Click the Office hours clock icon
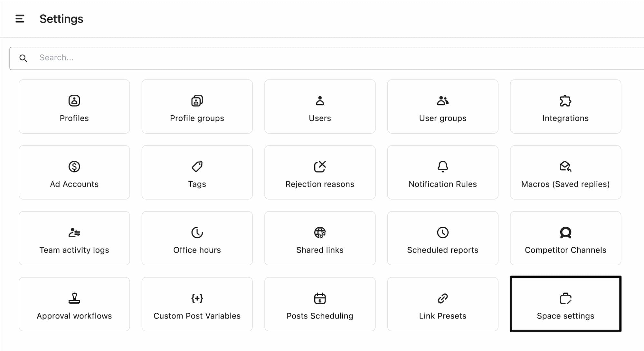 click(x=197, y=232)
